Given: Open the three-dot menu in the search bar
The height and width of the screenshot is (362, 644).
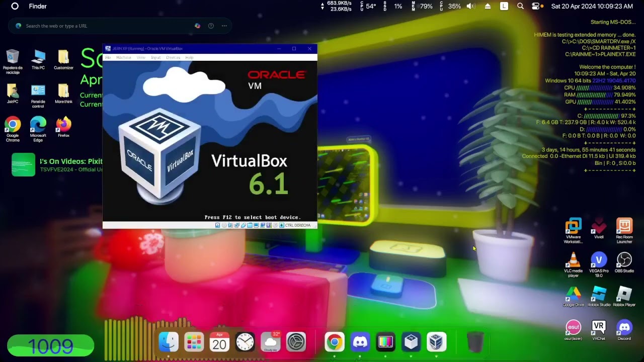Looking at the screenshot, I should pos(224,26).
